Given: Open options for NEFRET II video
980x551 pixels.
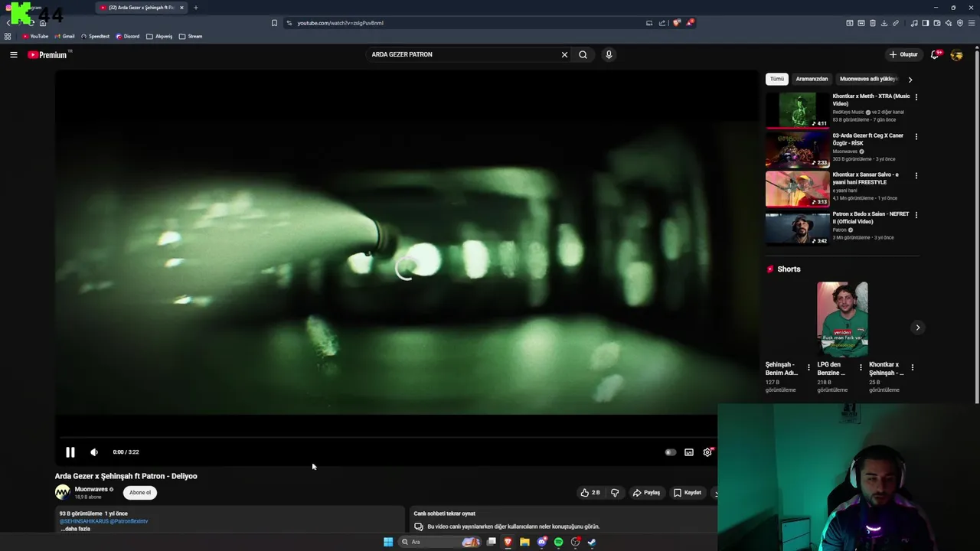Looking at the screenshot, I should 916,214.
